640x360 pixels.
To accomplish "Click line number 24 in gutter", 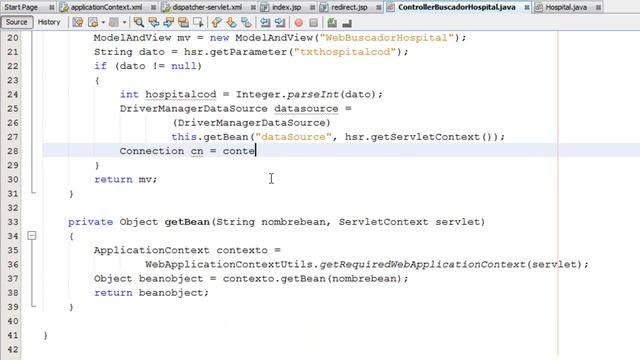I will point(13,94).
